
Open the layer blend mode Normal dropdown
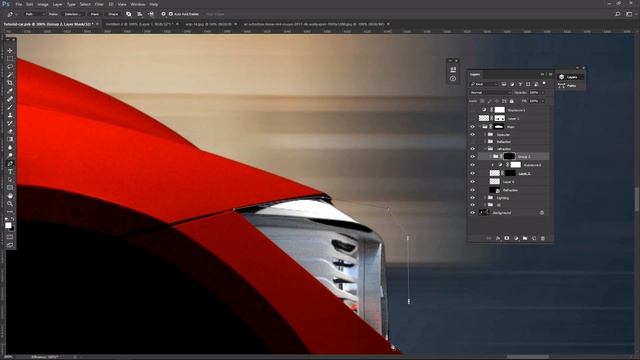click(490, 93)
